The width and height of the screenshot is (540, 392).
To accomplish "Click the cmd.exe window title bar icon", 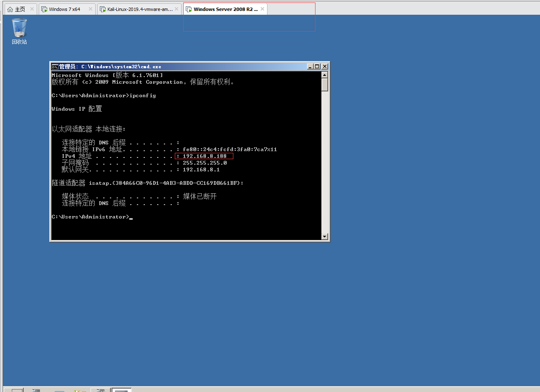I will pyautogui.click(x=55, y=67).
